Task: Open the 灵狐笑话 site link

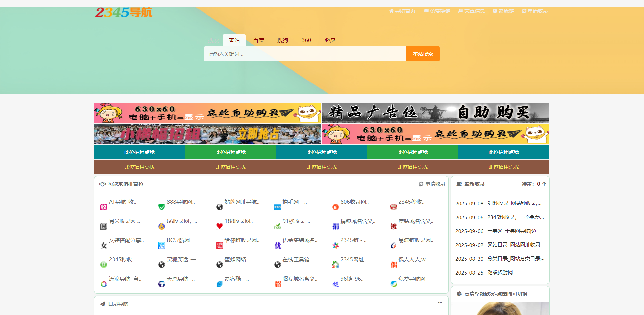Action: click(x=183, y=260)
